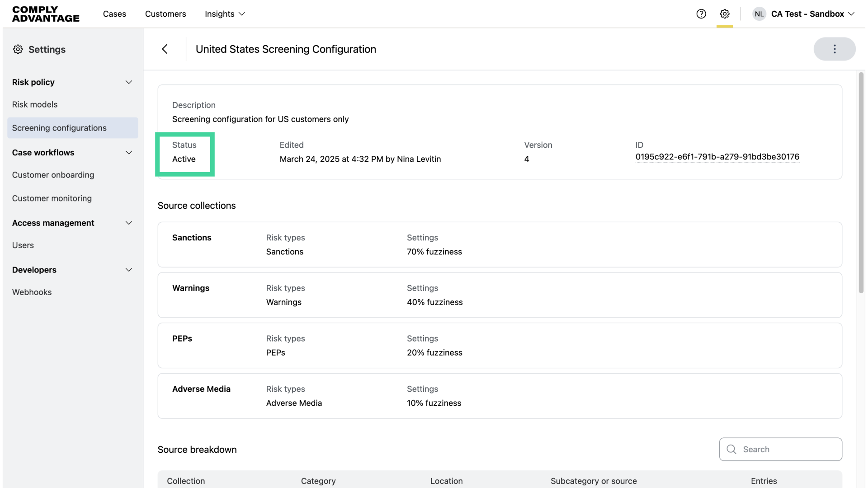Select Risk models in the sidebar

35,104
